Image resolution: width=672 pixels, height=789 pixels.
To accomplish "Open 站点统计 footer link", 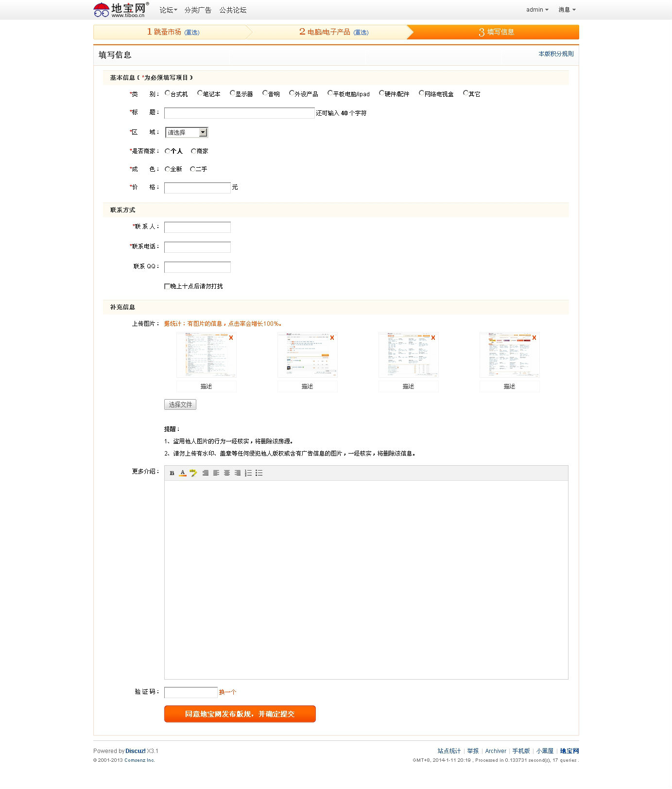I will [449, 751].
